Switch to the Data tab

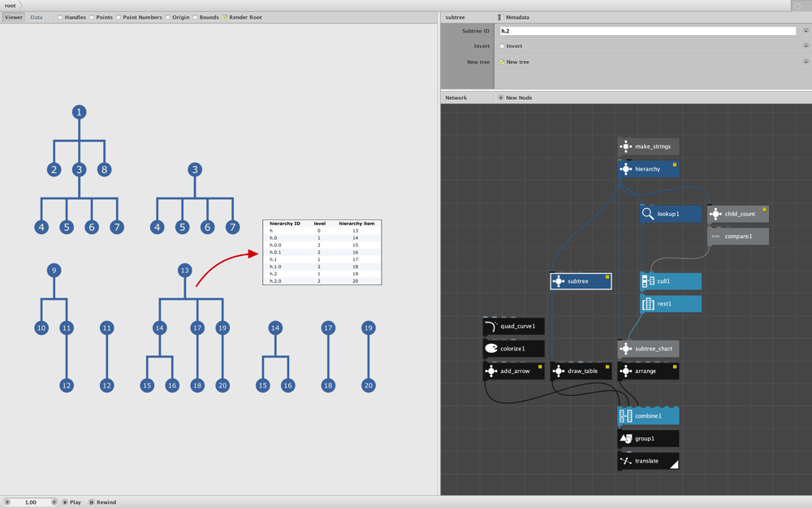coord(37,17)
